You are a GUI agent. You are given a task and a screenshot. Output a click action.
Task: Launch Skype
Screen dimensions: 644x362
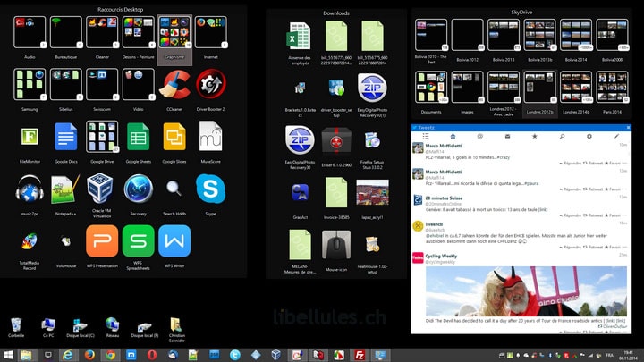[211, 189]
